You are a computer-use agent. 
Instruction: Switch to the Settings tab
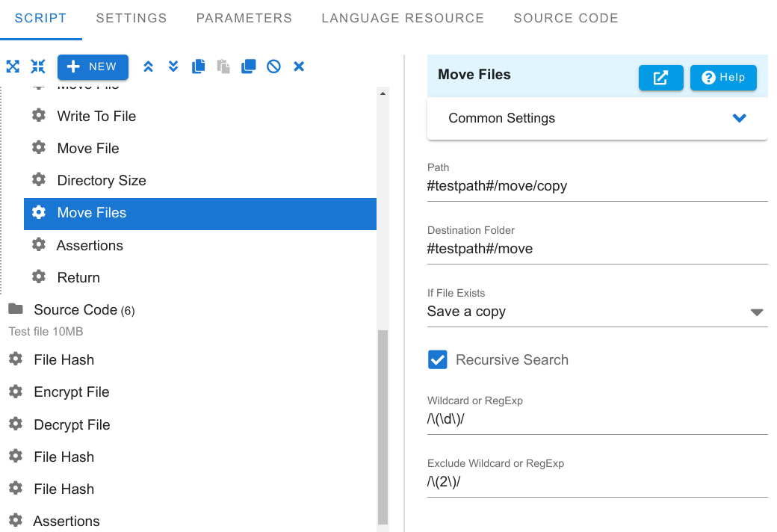pos(131,18)
